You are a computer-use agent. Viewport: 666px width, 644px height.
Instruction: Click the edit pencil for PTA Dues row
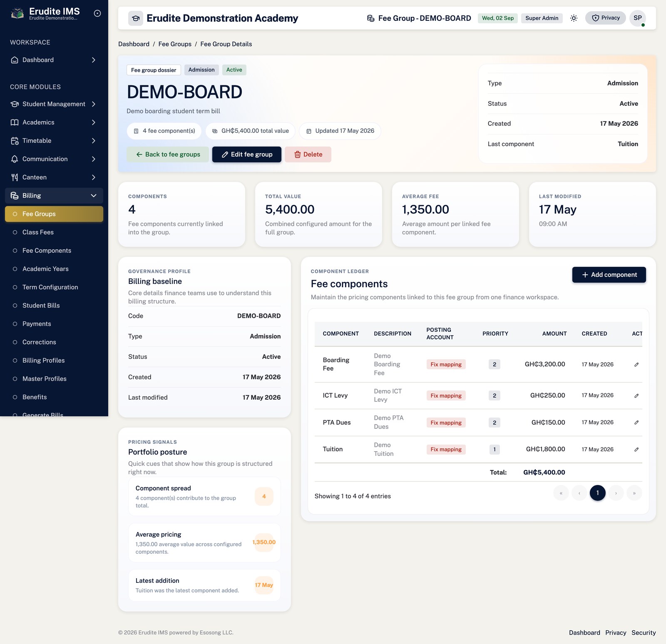(636, 423)
